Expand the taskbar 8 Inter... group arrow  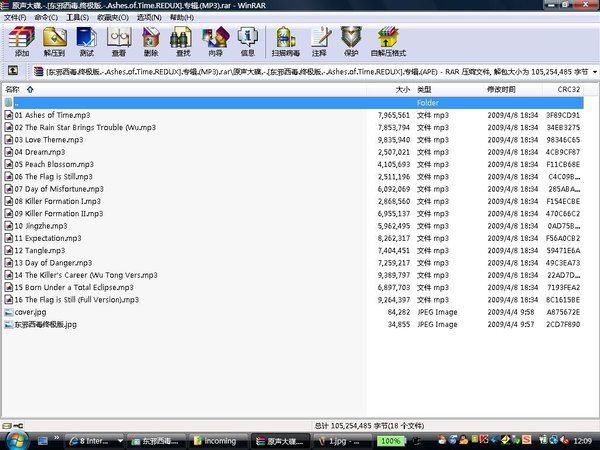[120, 441]
